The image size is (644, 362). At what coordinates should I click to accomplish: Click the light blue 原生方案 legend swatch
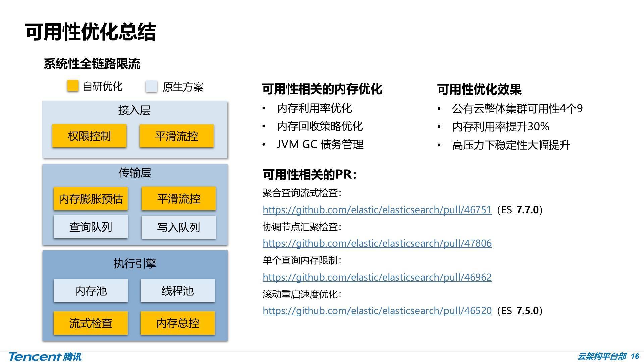pyautogui.click(x=151, y=86)
